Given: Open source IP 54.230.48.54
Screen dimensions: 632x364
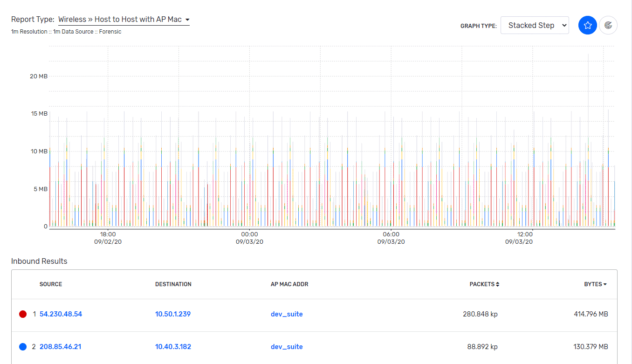Looking at the screenshot, I should (60, 314).
